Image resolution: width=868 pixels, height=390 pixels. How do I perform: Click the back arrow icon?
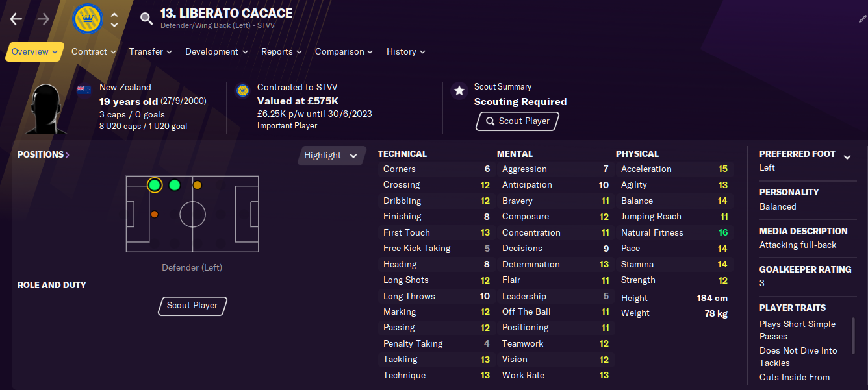(16, 19)
